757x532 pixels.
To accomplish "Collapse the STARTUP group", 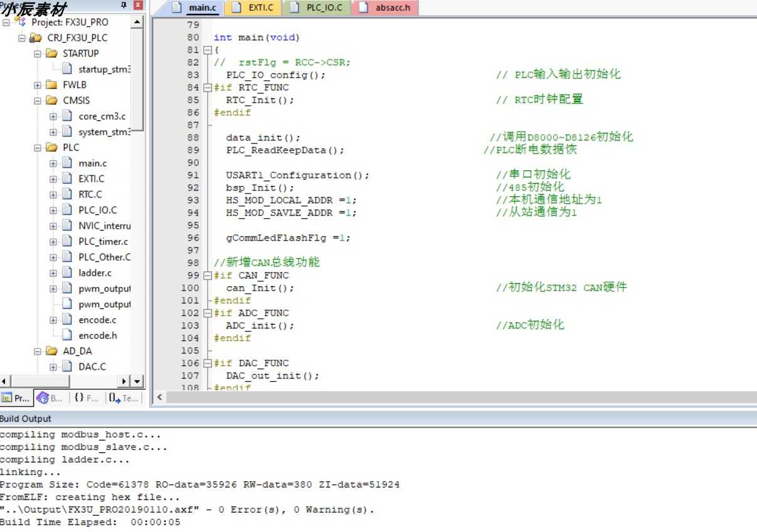I will tap(38, 53).
